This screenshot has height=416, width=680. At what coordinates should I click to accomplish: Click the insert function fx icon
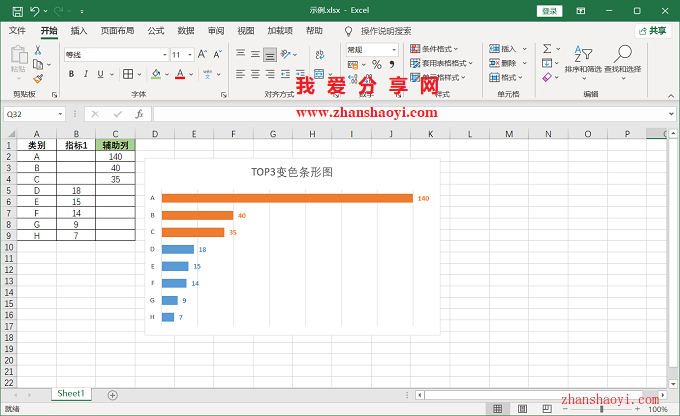(x=139, y=114)
